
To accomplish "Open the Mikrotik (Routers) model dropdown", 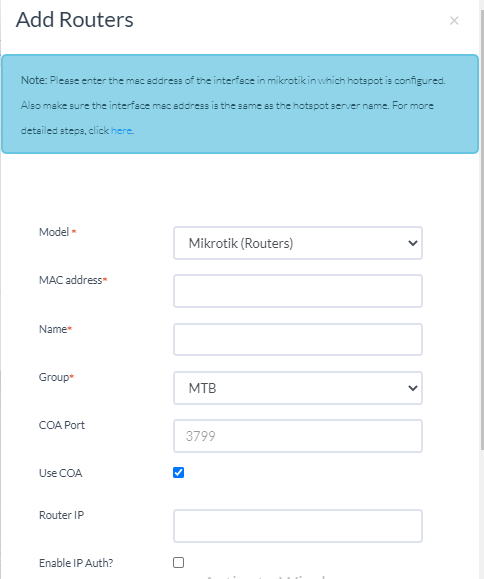I will [x=298, y=243].
